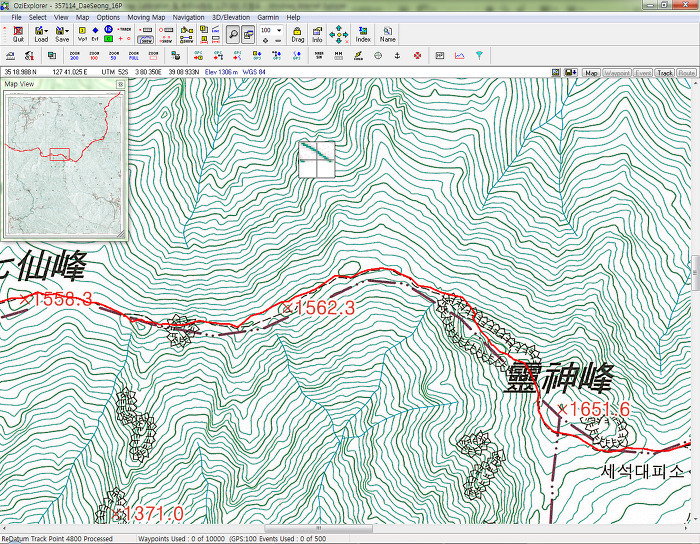Select the Wpt waypoint tool
700x544 pixels.
click(x=82, y=34)
